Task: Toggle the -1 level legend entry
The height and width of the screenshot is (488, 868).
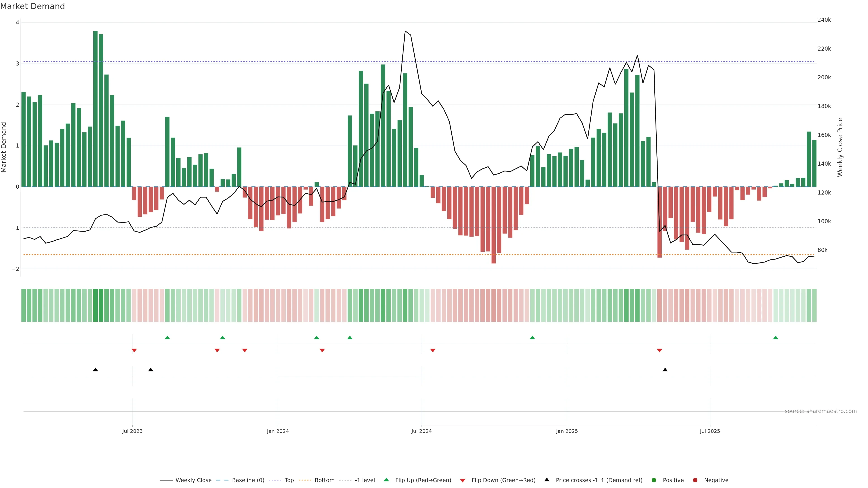Action: click(365, 480)
